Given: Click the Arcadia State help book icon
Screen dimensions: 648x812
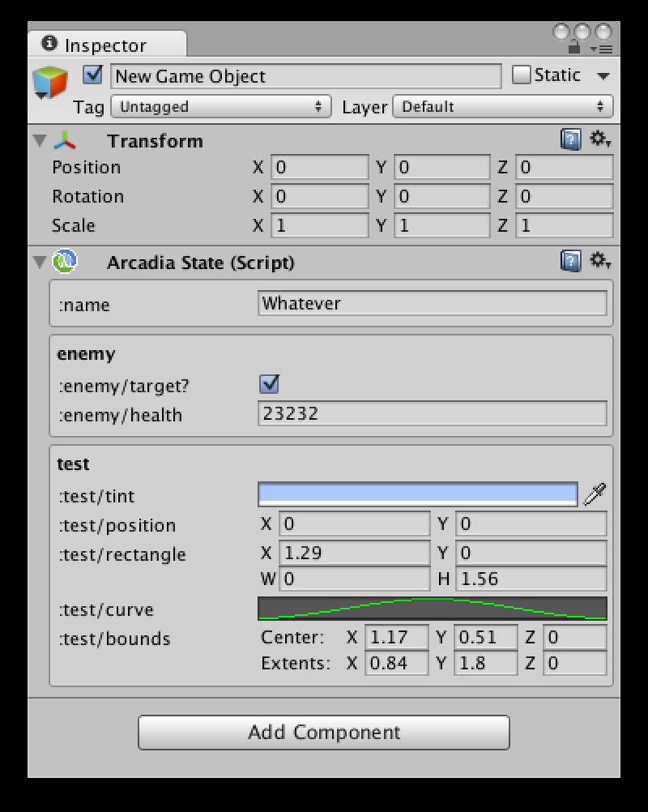Looking at the screenshot, I should [570, 262].
